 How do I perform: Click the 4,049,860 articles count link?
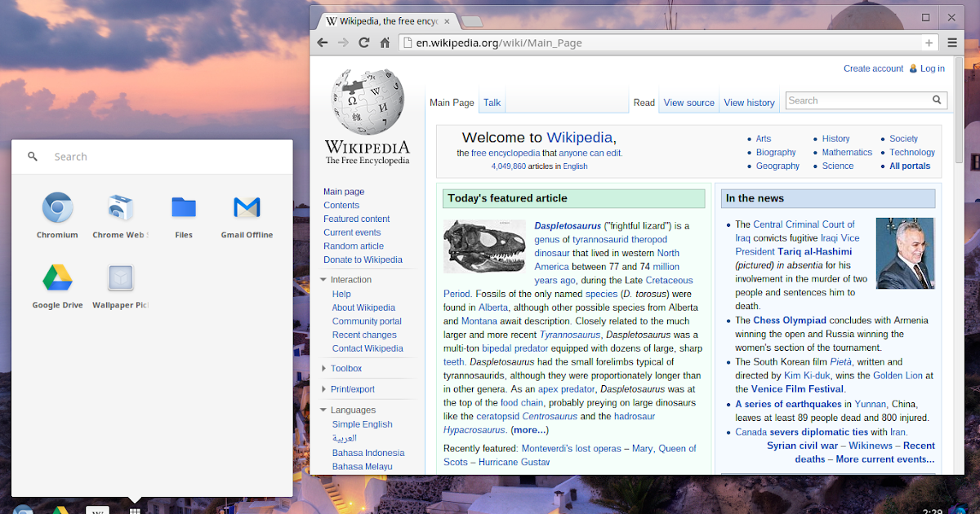[508, 166]
